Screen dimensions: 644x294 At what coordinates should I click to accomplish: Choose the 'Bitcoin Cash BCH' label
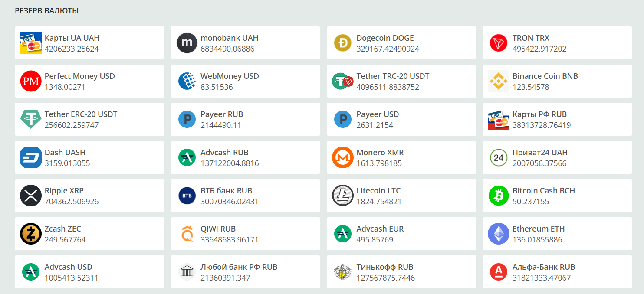pyautogui.click(x=544, y=190)
